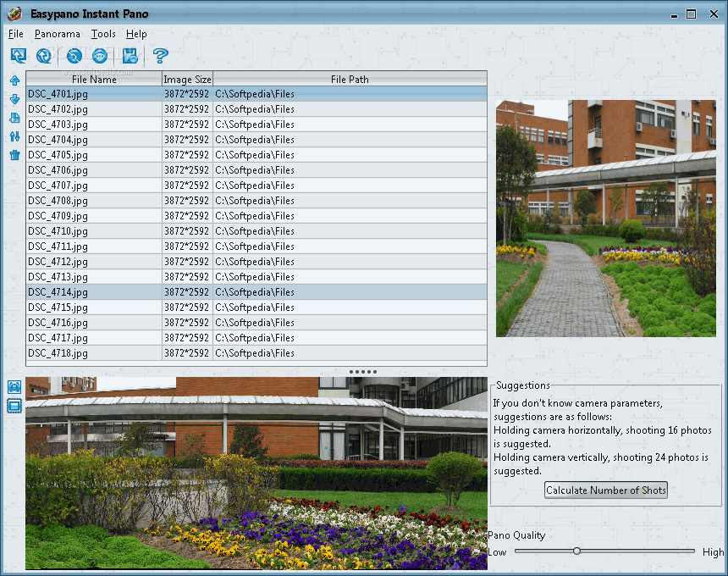Click the File Name column header

94,80
